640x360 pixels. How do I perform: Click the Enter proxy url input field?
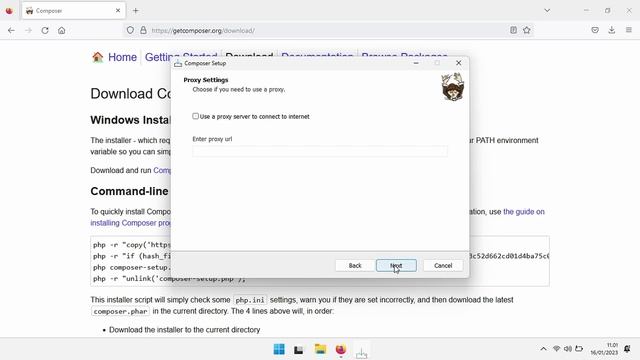point(320,151)
